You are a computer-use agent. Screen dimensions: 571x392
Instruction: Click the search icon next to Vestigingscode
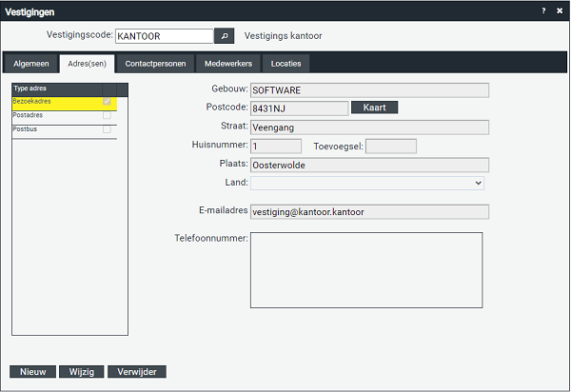pyautogui.click(x=224, y=36)
